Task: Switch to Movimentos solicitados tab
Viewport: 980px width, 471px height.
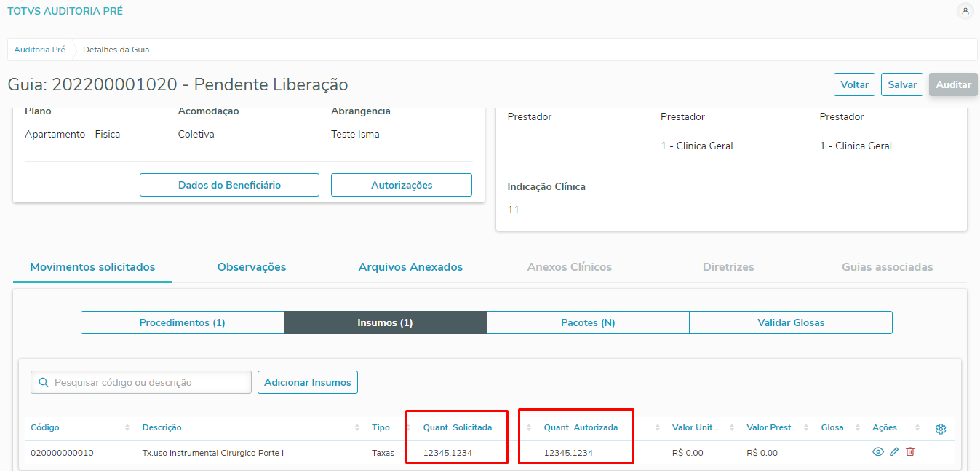Action: 92,267
